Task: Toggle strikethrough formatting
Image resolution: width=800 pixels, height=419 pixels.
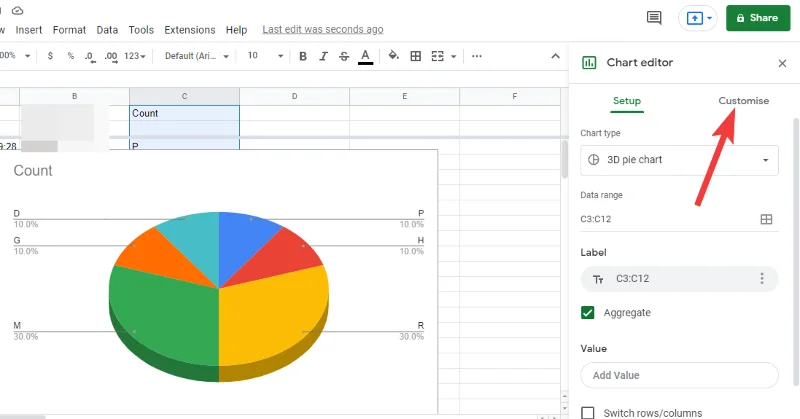Action: coord(344,56)
